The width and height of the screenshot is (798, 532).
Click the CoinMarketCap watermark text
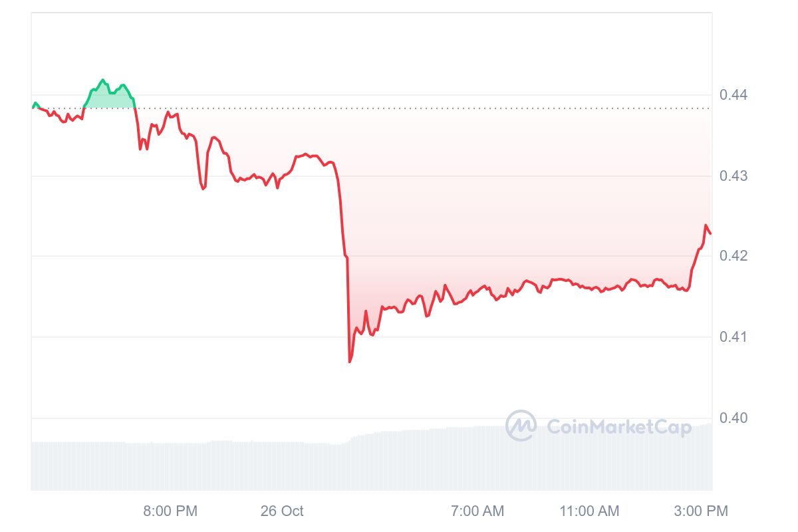click(618, 427)
